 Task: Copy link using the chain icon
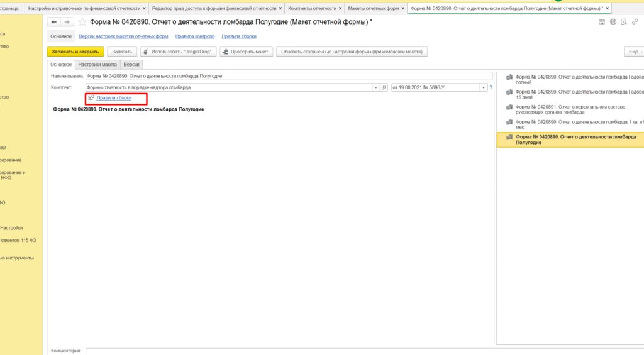pyautogui.click(x=634, y=22)
